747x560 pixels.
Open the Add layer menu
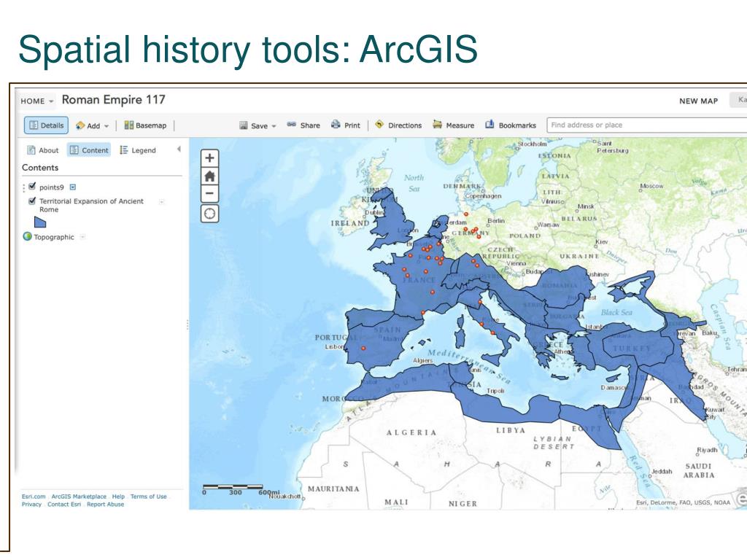(93, 125)
